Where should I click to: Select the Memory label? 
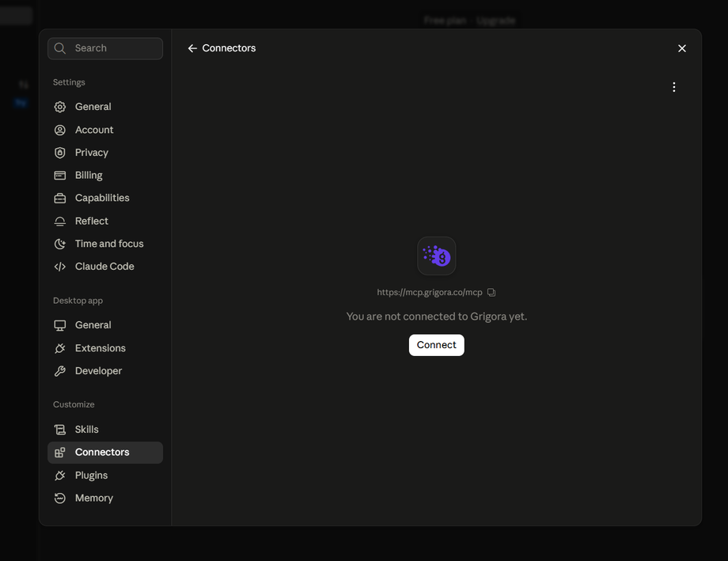[94, 498]
